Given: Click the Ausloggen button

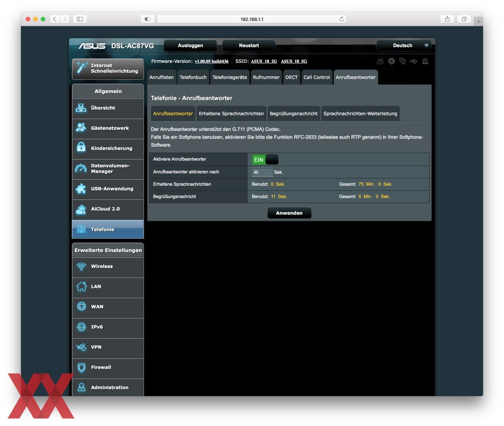Looking at the screenshot, I should pyautogui.click(x=190, y=46).
